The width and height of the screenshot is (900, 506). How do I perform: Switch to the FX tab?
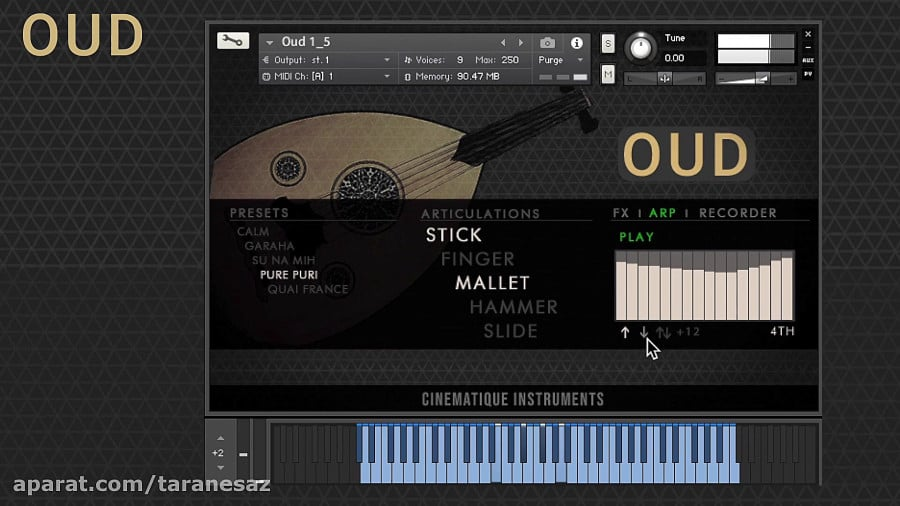tap(621, 213)
